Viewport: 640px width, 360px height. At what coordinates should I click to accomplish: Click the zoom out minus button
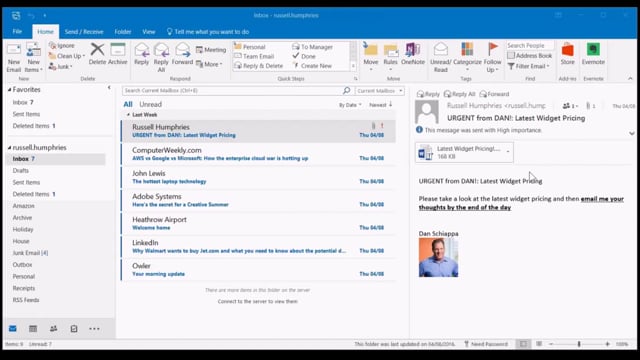[551, 344]
